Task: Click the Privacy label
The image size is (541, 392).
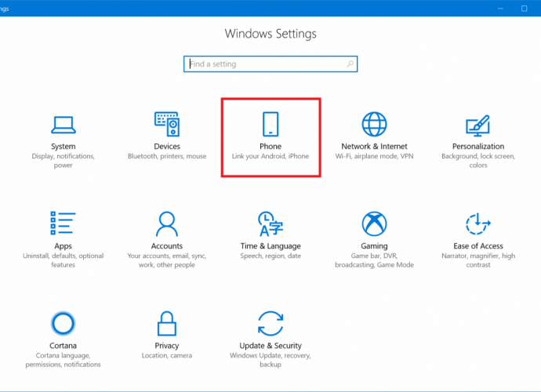Action: pyautogui.click(x=167, y=346)
